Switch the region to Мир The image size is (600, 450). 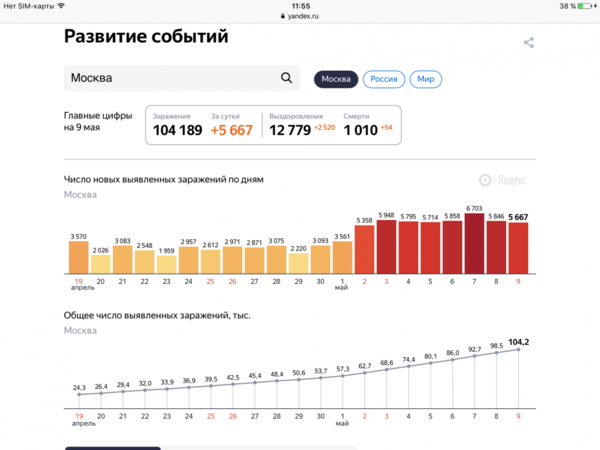[x=426, y=79]
